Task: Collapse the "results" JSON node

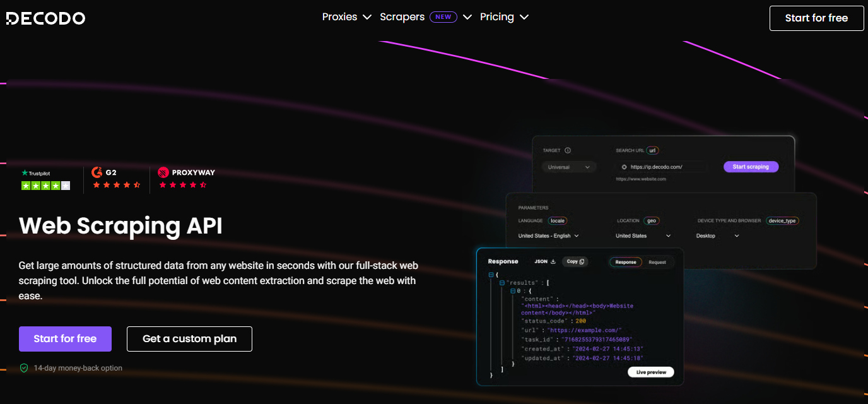Action: pos(502,283)
